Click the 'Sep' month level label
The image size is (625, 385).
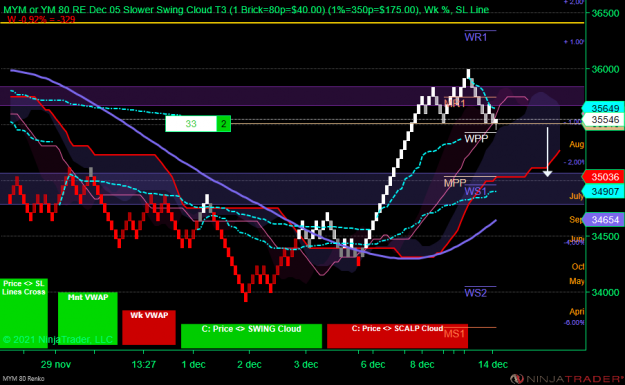pos(575,220)
